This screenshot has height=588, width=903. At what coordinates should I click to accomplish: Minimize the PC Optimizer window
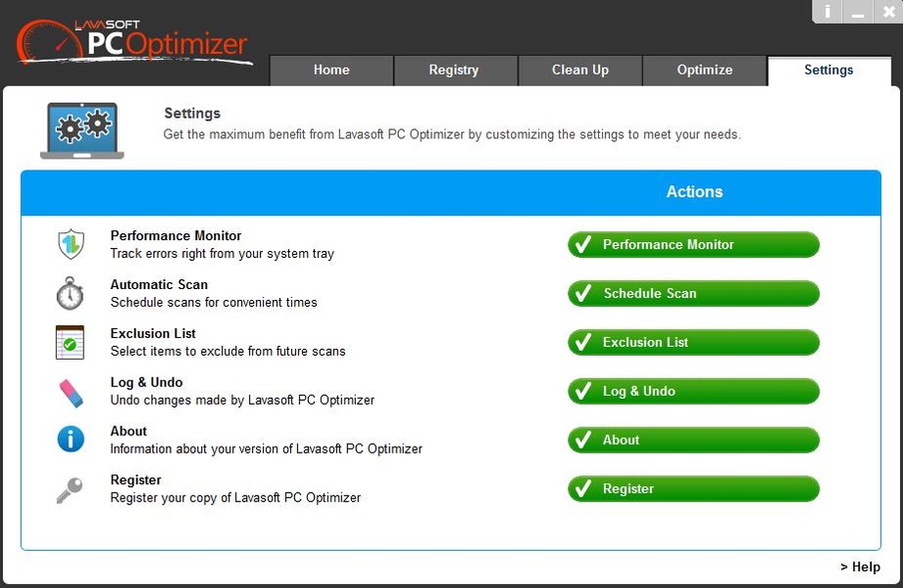coord(858,11)
